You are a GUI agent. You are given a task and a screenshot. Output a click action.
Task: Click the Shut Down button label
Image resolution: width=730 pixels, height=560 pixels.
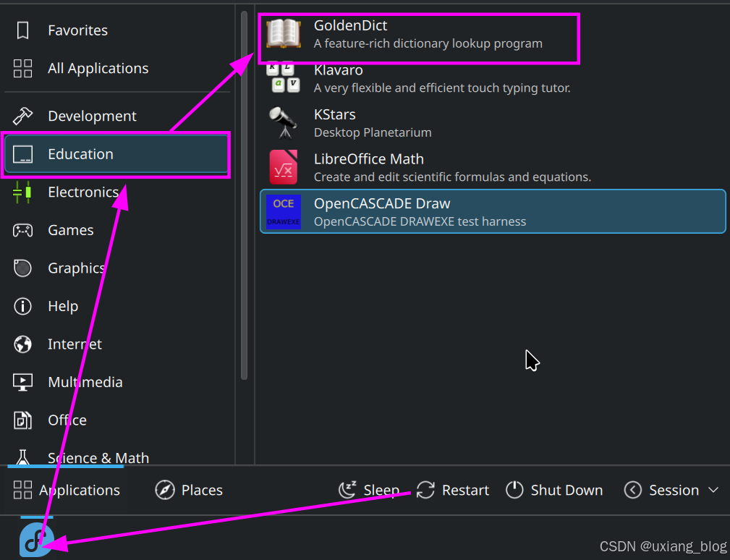[566, 490]
